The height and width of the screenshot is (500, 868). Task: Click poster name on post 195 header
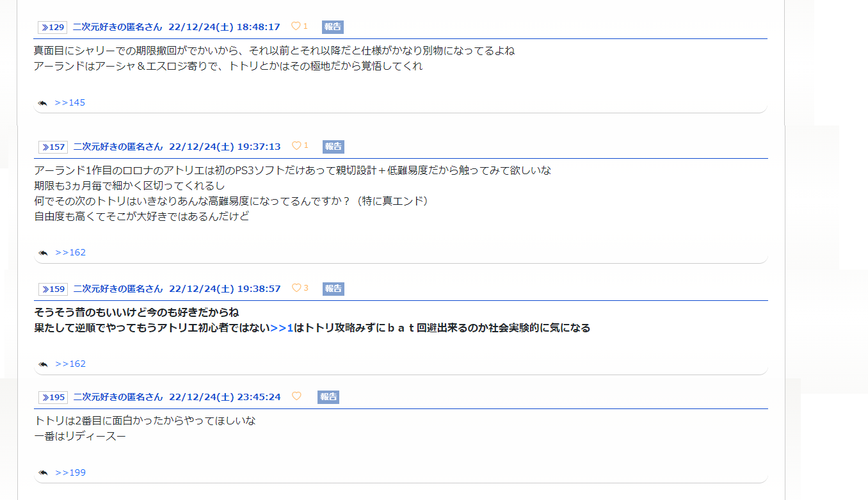coord(118,397)
